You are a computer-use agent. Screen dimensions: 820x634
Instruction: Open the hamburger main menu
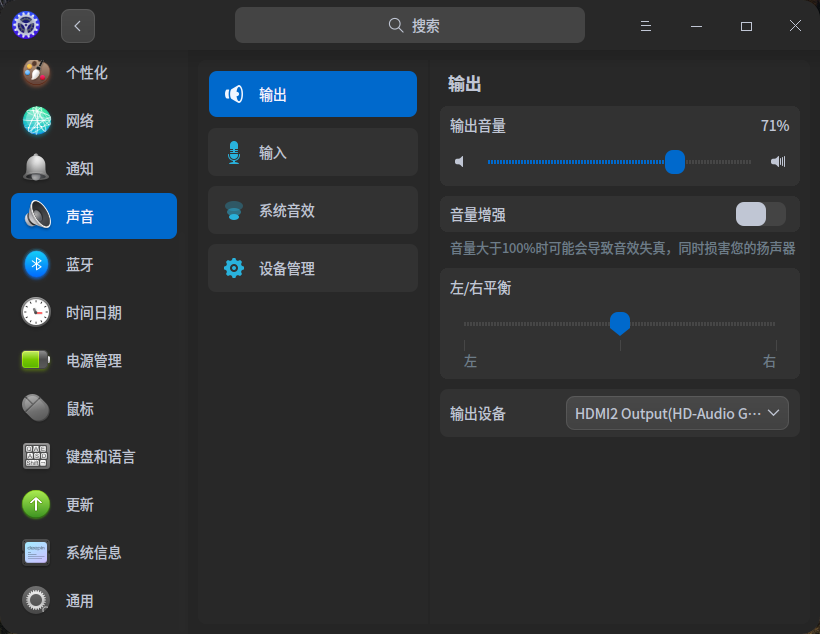pyautogui.click(x=646, y=26)
